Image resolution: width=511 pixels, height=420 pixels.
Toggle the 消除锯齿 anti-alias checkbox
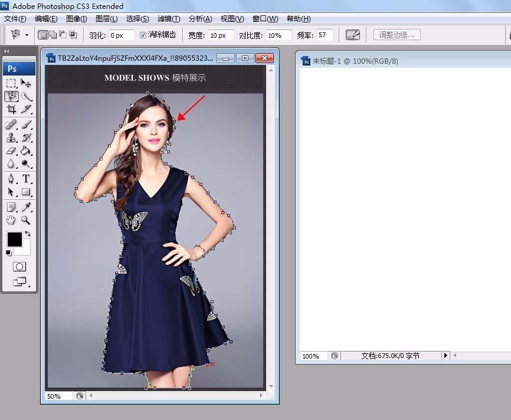tap(143, 35)
